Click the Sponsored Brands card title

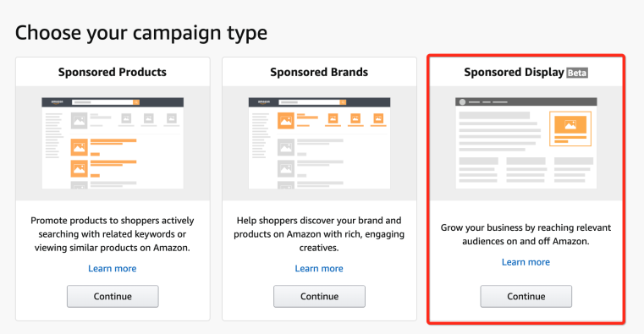319,72
